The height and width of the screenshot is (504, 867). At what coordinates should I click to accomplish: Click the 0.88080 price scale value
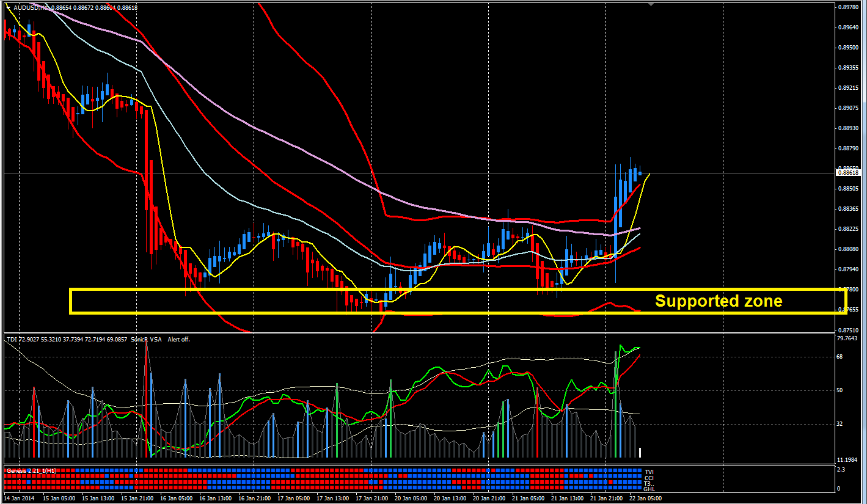(x=849, y=249)
